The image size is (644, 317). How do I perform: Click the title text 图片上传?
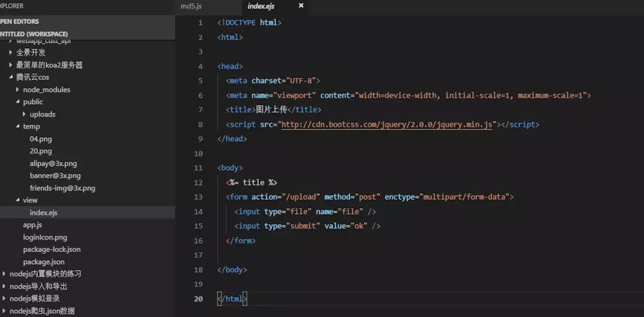[270, 110]
